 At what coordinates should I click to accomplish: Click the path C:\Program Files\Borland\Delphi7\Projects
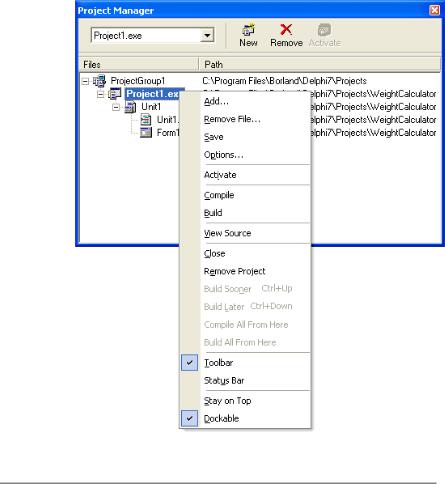[284, 81]
